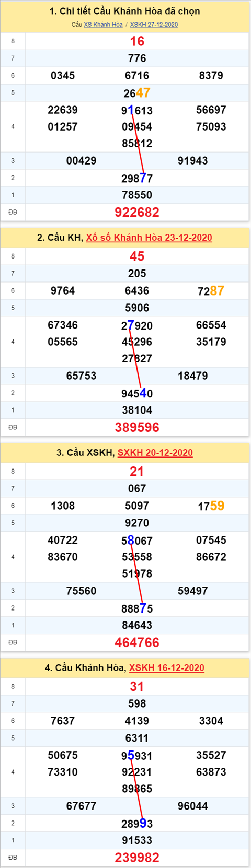Click the number 94540
The width and height of the screenshot is (251, 868).
137,393
